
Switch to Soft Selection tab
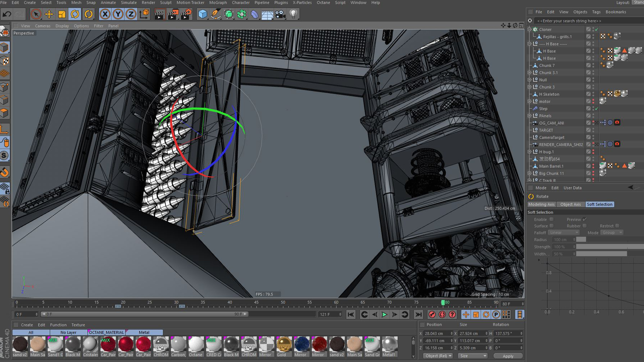click(599, 204)
